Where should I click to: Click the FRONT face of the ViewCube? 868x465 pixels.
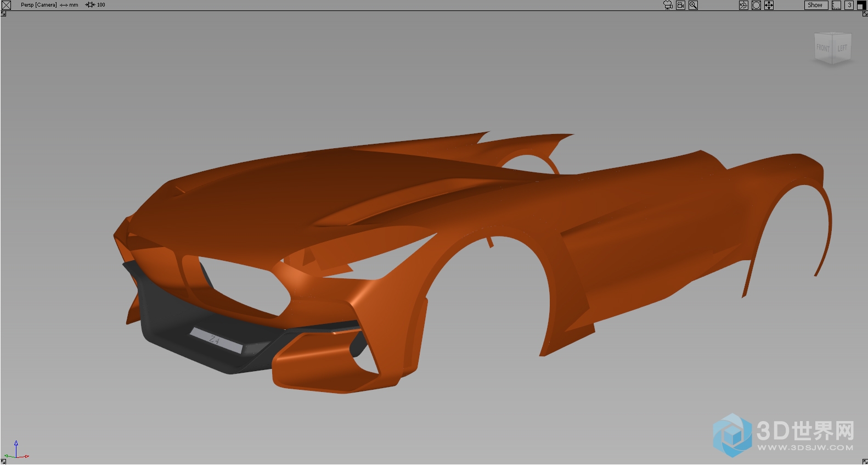823,48
